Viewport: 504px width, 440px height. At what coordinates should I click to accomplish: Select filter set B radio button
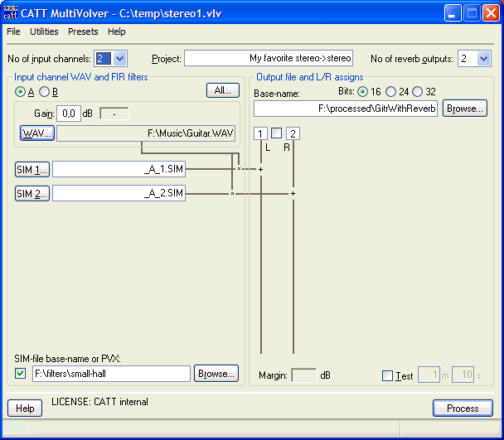point(45,92)
